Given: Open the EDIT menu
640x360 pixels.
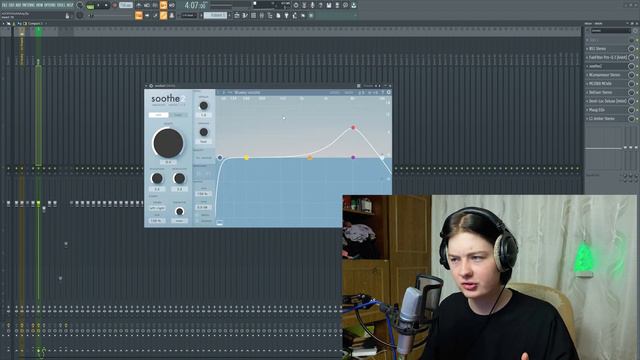Looking at the screenshot, I should [x=11, y=5].
